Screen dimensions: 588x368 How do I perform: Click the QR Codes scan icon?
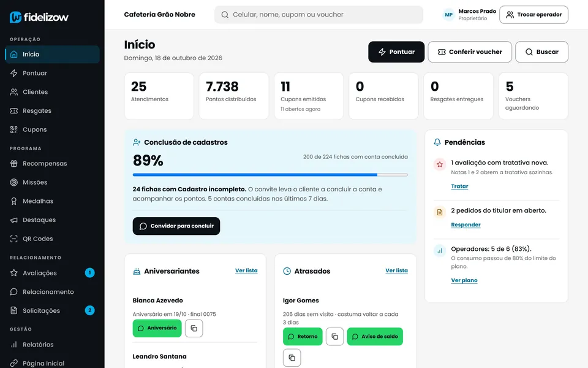[x=14, y=239]
